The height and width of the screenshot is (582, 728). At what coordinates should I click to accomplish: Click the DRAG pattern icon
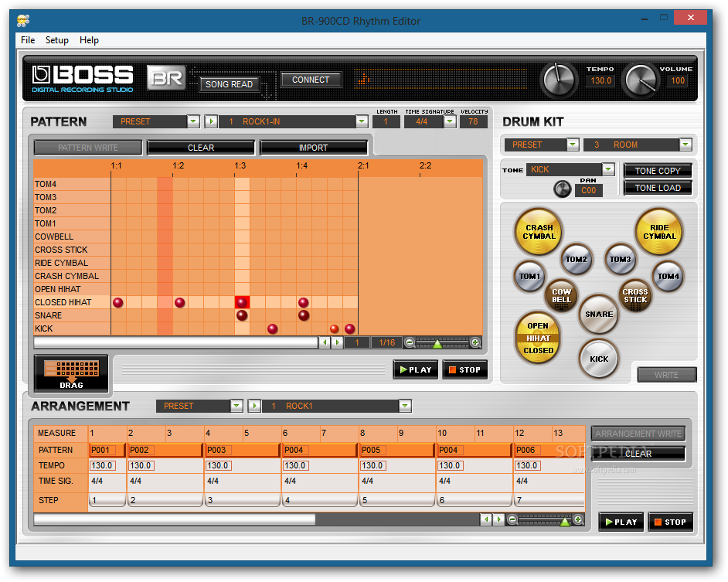pos(71,373)
